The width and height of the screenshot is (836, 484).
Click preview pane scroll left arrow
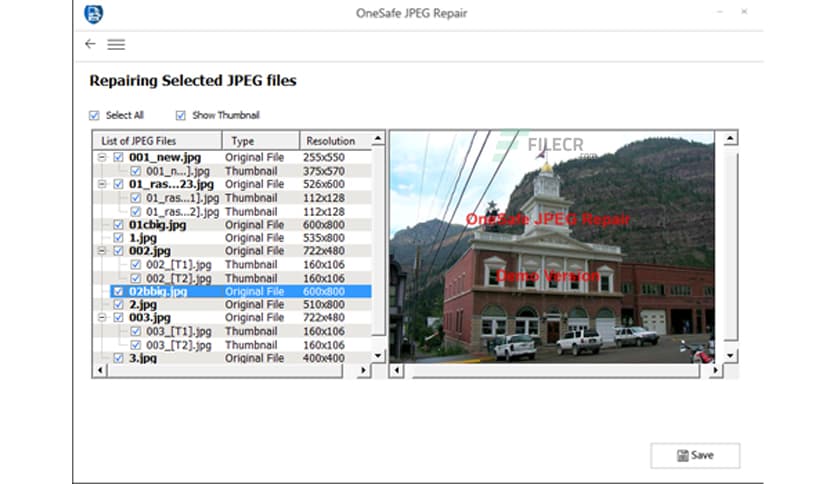397,370
